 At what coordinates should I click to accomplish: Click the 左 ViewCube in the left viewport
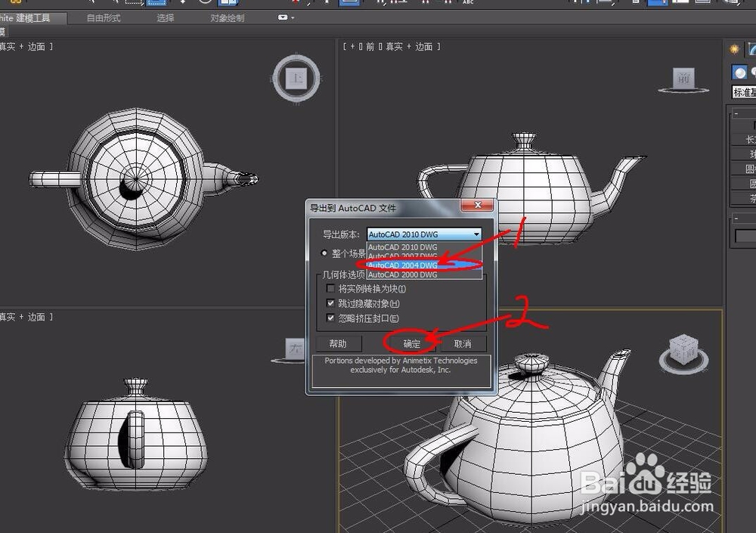295,349
